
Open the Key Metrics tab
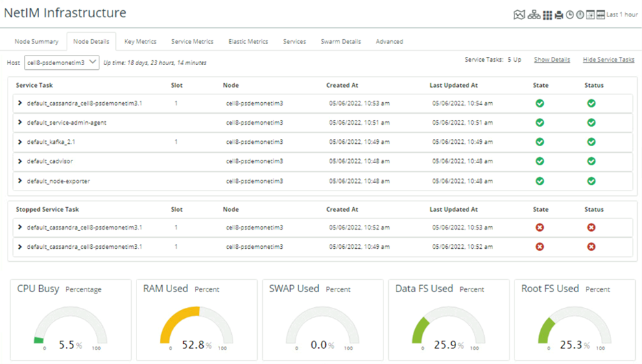141,41
